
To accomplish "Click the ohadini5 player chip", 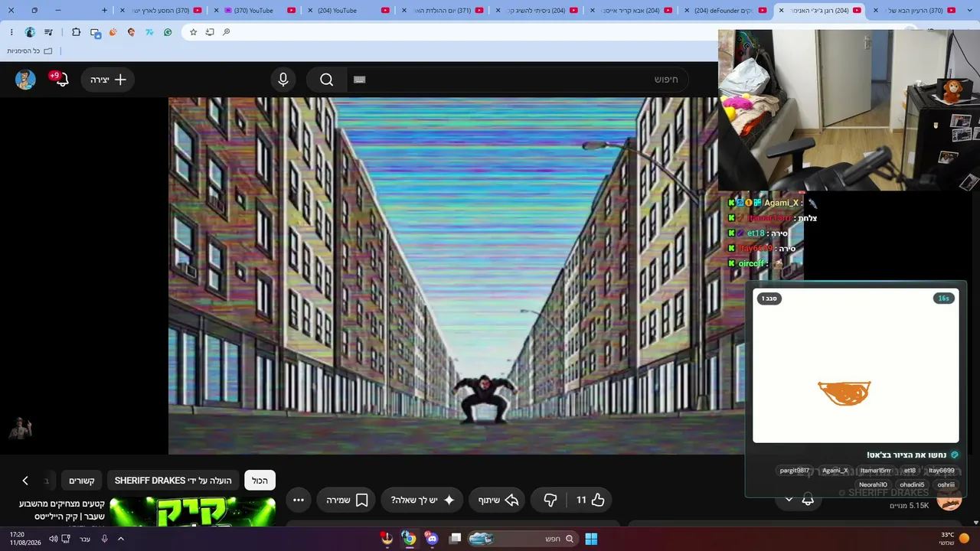I will tap(912, 484).
